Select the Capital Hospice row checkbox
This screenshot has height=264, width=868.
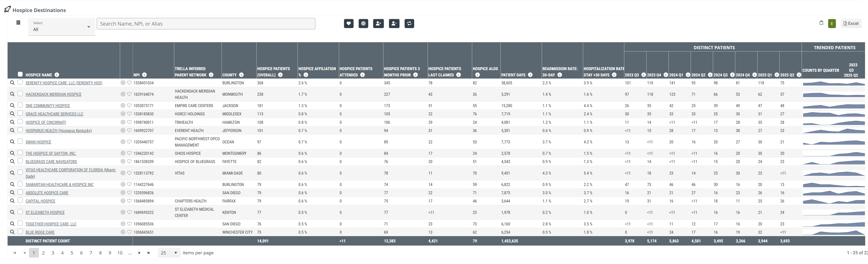20,200
